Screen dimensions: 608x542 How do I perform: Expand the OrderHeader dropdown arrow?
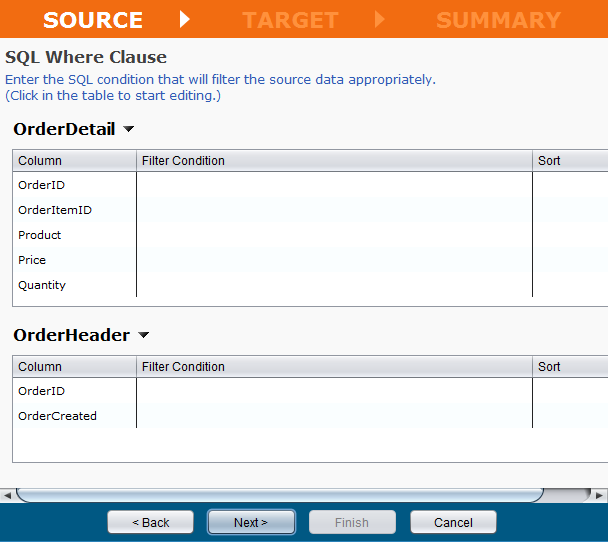(143, 336)
